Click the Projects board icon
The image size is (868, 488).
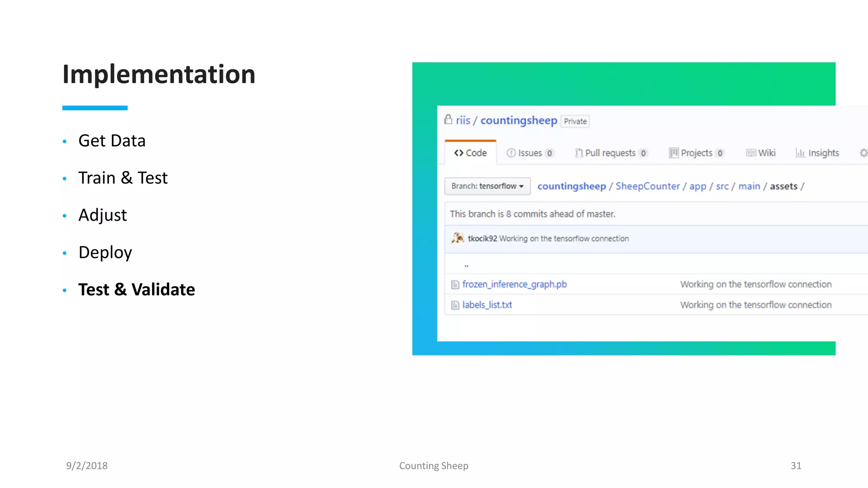673,153
